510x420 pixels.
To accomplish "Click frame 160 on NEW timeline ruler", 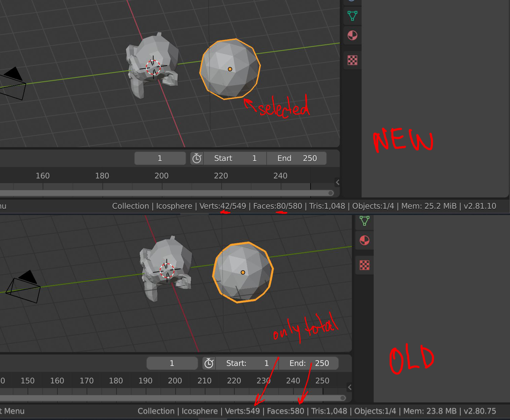I will tap(43, 176).
